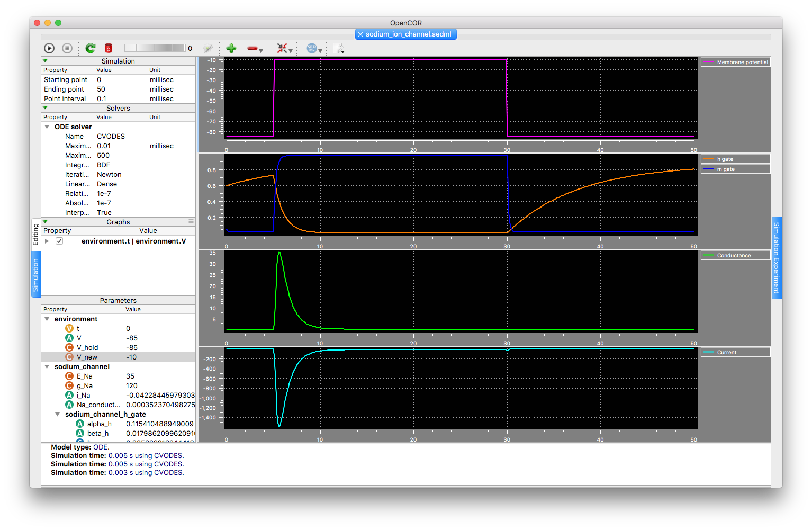Click the simulation delay slider
This screenshot has width=812, height=530.
click(155, 48)
